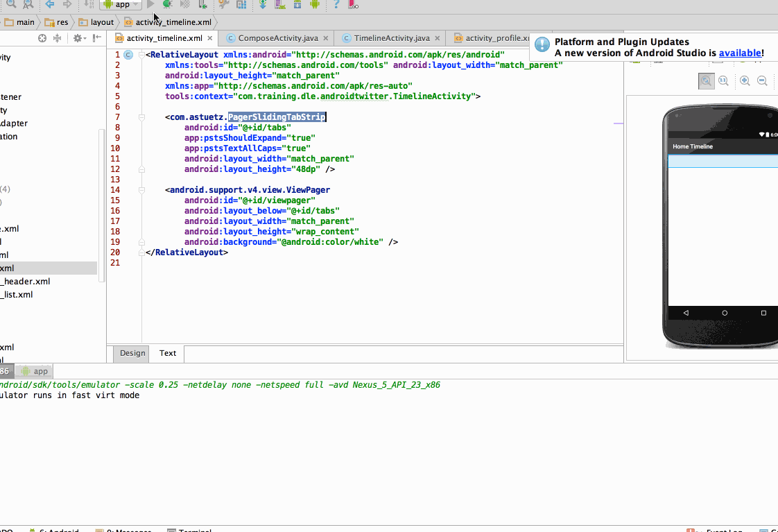Click the Make Project icon

point(89,4)
